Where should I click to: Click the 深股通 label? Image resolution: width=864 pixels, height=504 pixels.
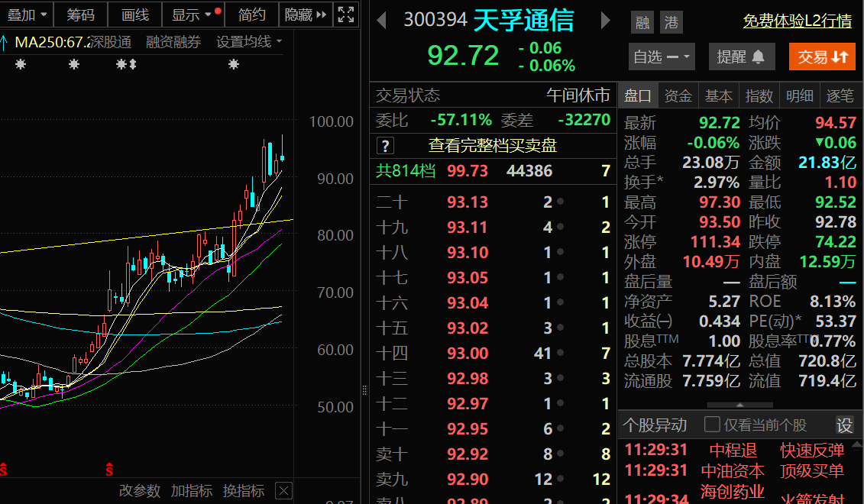point(110,42)
